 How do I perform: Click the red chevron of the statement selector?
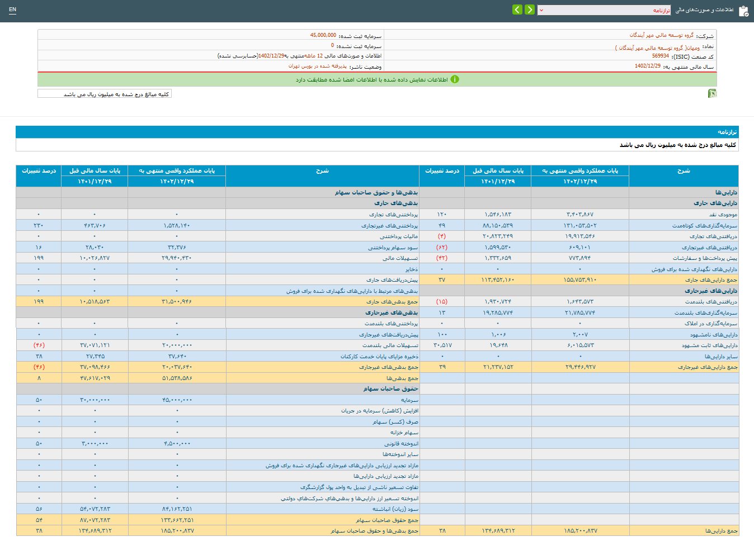[x=541, y=10]
